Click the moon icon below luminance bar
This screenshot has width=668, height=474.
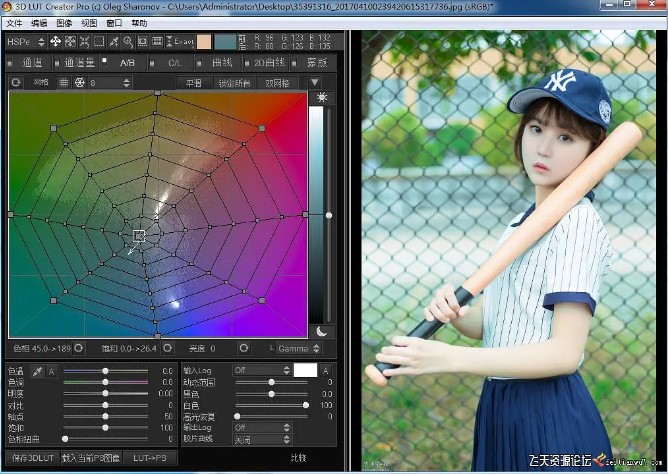321,332
